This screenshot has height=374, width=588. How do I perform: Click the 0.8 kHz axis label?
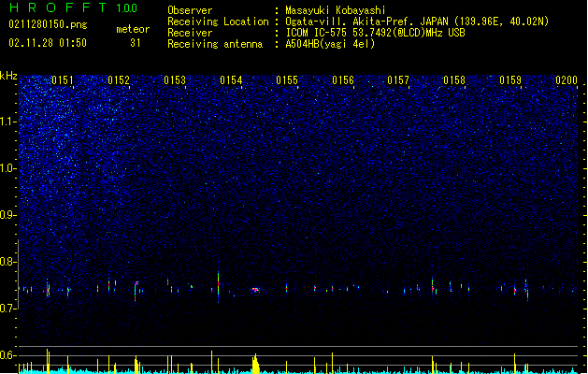(x=7, y=262)
